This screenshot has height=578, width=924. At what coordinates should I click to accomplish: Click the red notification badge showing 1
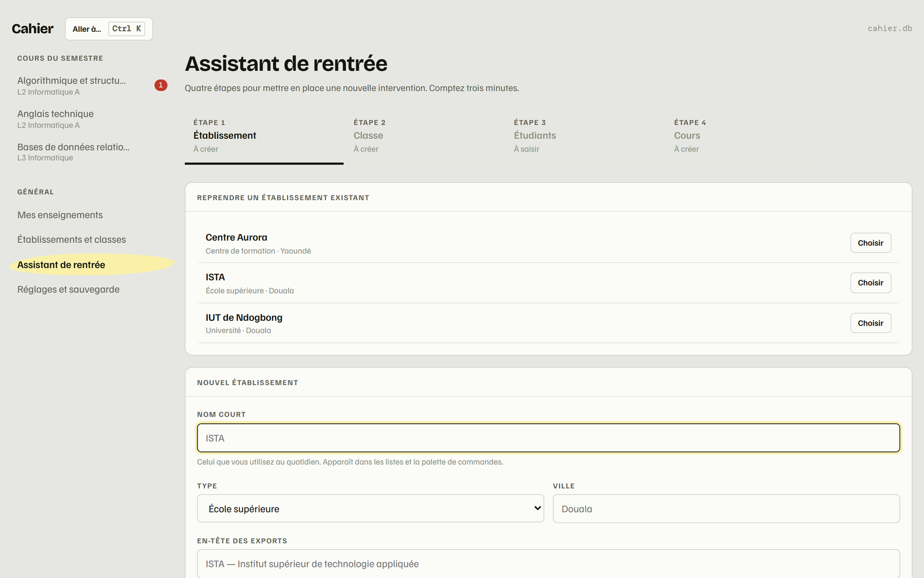[161, 85]
